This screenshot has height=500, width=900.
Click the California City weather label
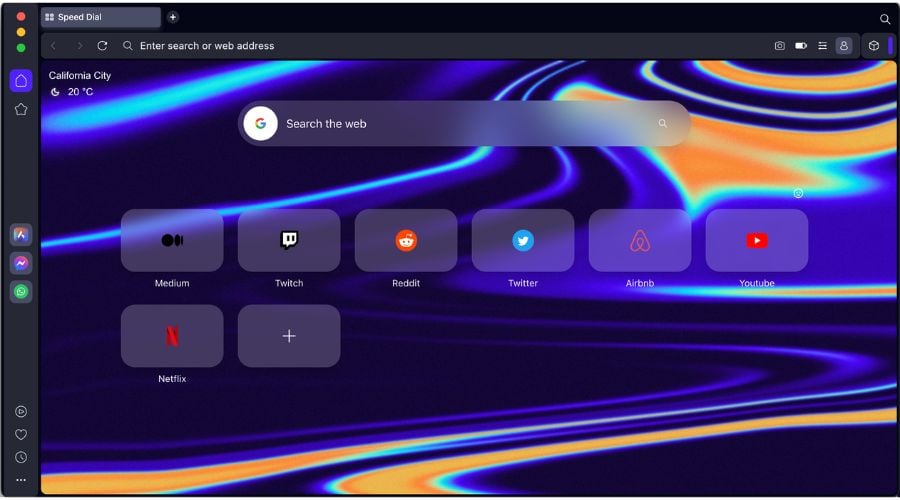tap(80, 75)
